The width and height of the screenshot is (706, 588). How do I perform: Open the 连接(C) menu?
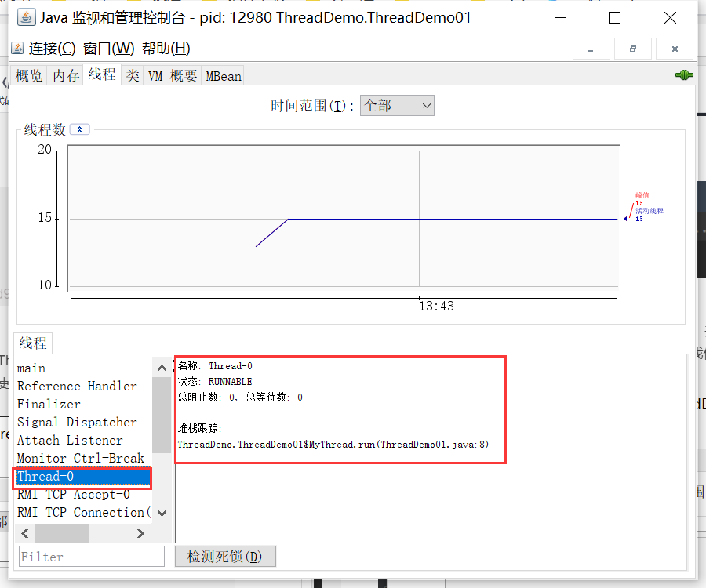[x=53, y=48]
